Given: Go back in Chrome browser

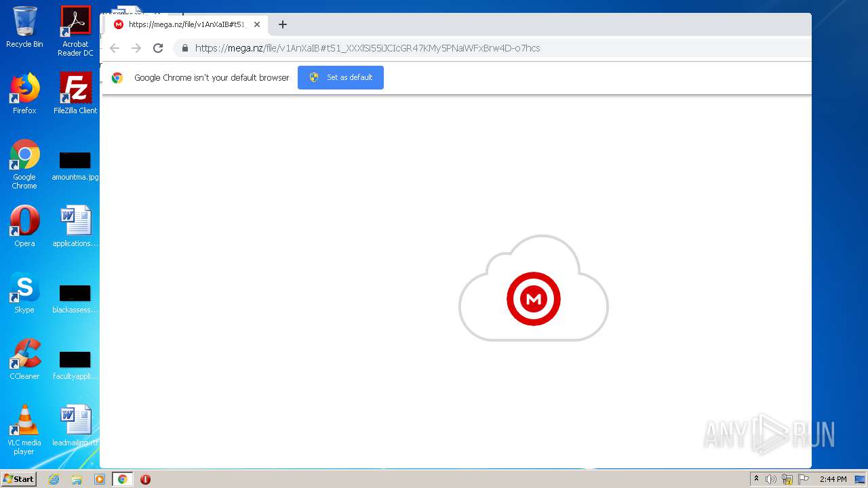Looking at the screenshot, I should 115,48.
